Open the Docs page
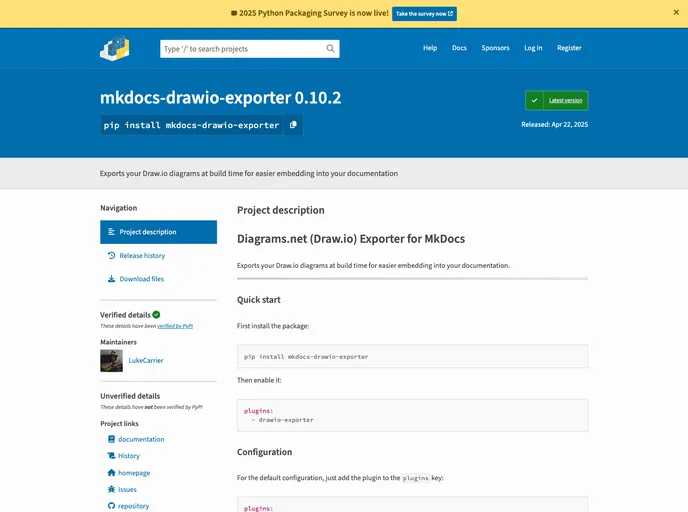 click(x=459, y=48)
